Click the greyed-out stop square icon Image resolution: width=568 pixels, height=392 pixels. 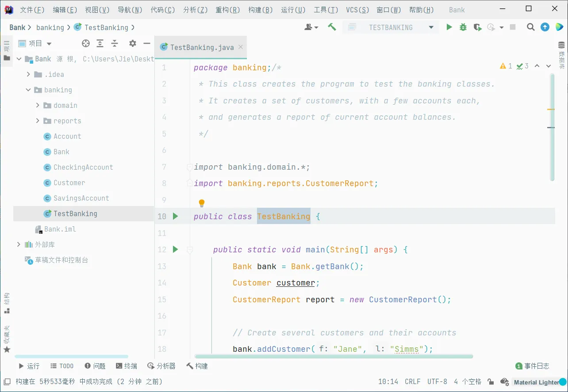(x=513, y=27)
